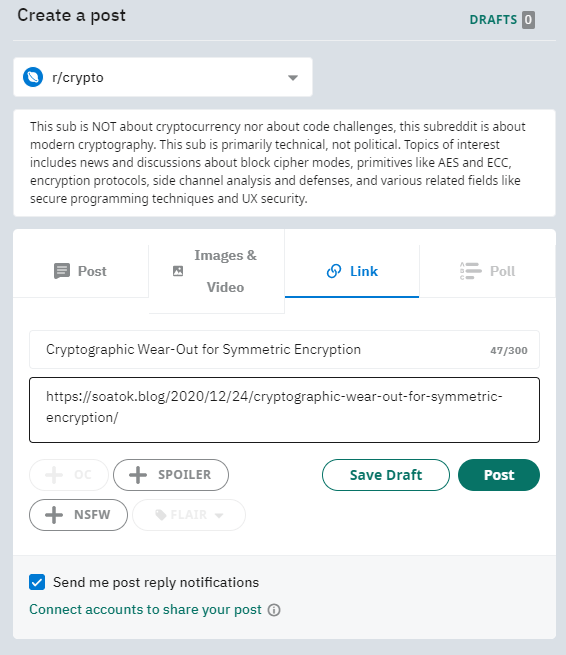The height and width of the screenshot is (655, 566).
Task: Open the DRAFTS list
Action: pos(502,20)
